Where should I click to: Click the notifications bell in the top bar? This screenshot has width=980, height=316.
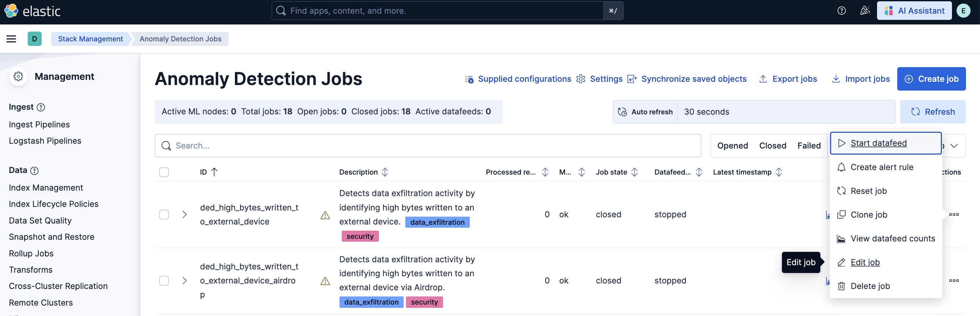click(x=865, y=11)
